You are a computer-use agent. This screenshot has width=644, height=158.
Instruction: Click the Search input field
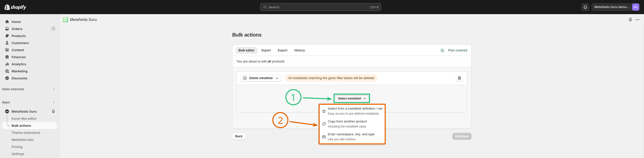(x=320, y=7)
